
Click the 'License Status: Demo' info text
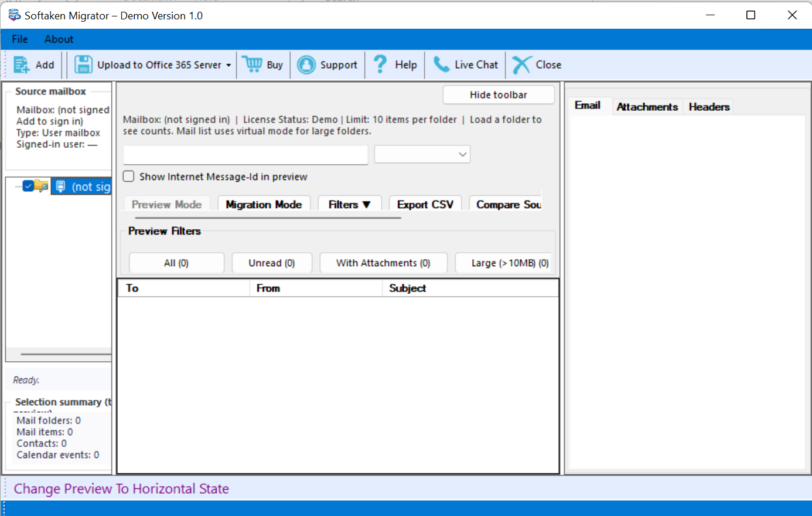coord(291,120)
